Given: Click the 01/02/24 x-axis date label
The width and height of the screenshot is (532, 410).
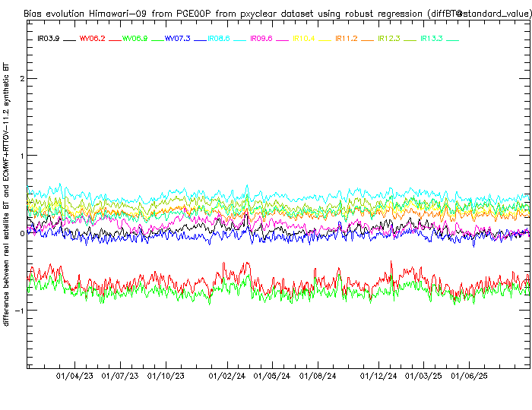Looking at the screenshot, I should [x=227, y=375].
